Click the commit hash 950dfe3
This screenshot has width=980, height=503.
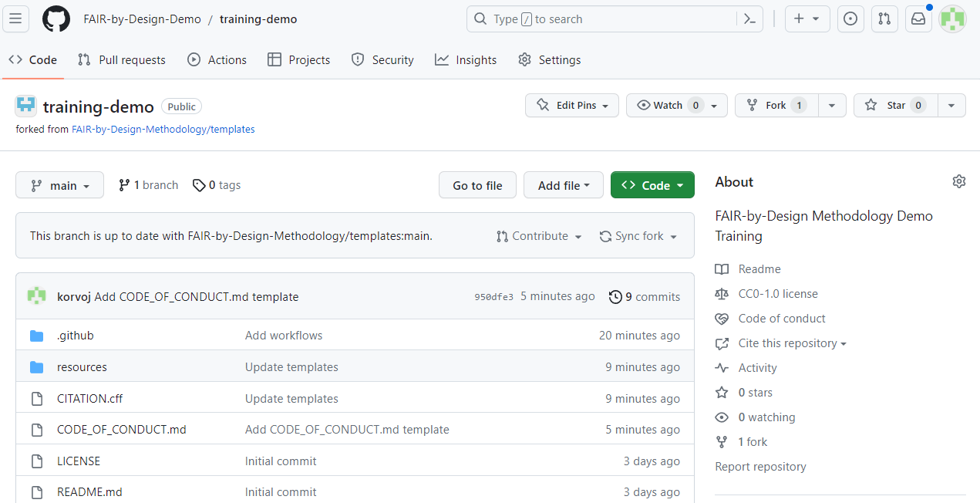(493, 296)
